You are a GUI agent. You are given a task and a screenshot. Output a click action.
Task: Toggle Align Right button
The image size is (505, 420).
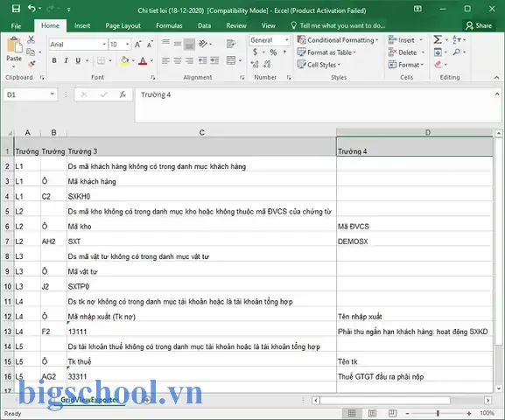click(189, 60)
